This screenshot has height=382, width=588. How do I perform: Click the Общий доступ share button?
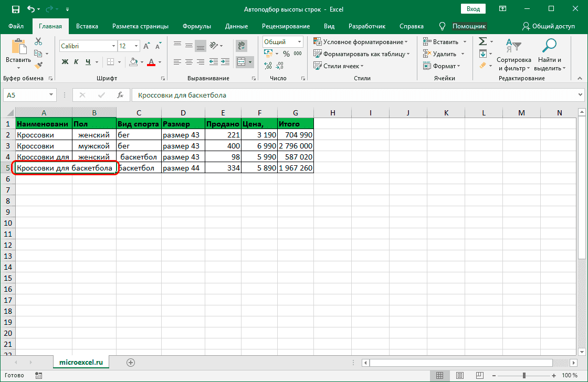548,26
